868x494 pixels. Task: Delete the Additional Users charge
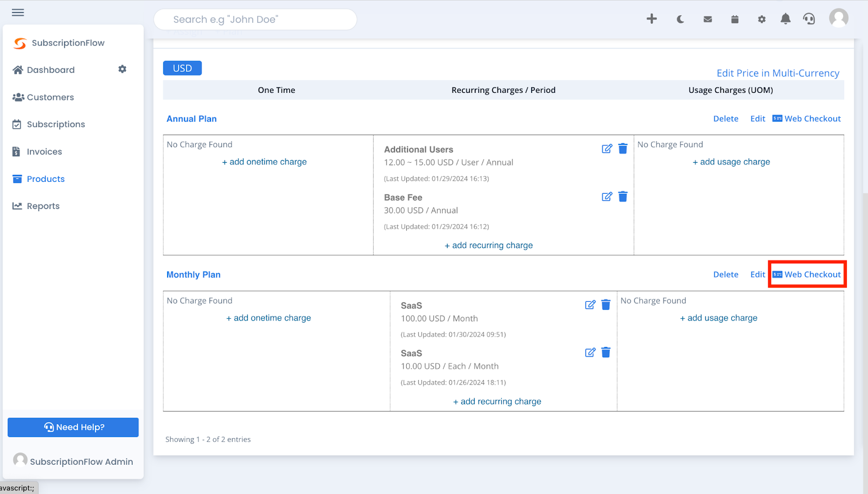coord(623,149)
